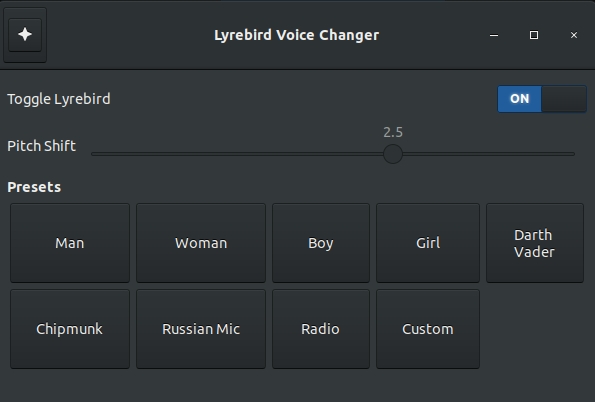This screenshot has height=402, width=595.
Task: Click the Lyrebird Voice Changer title
Action: (x=296, y=35)
